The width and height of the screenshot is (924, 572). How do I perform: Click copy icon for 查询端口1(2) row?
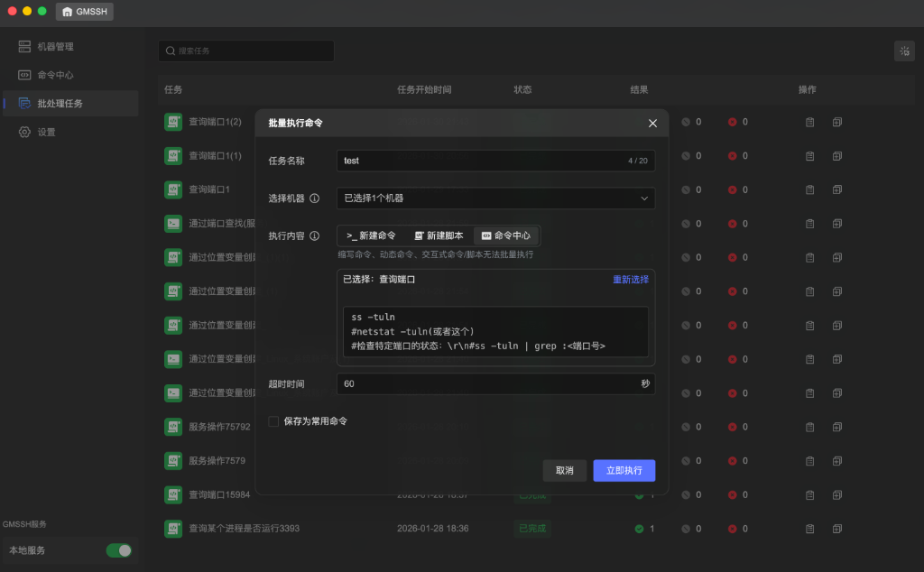[x=837, y=122]
